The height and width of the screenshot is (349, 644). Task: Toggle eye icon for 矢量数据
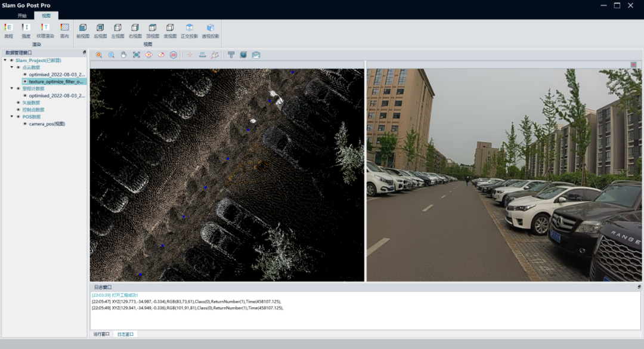(18, 103)
